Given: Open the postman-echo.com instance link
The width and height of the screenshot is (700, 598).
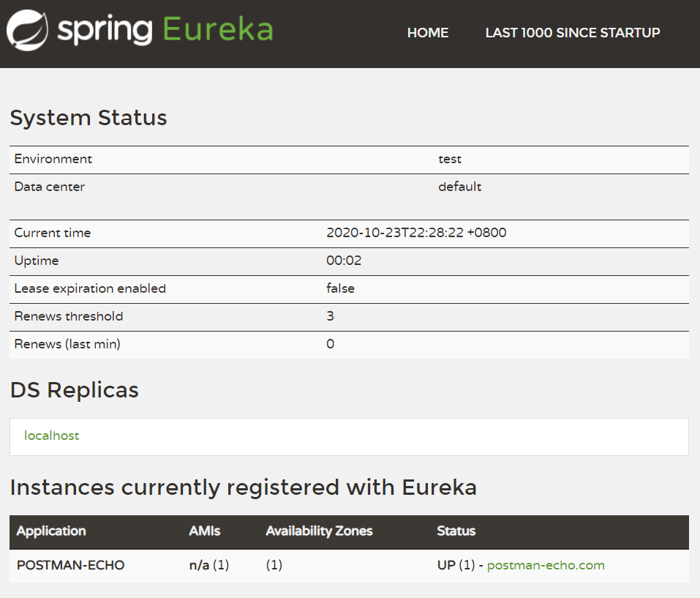Looking at the screenshot, I should (546, 565).
